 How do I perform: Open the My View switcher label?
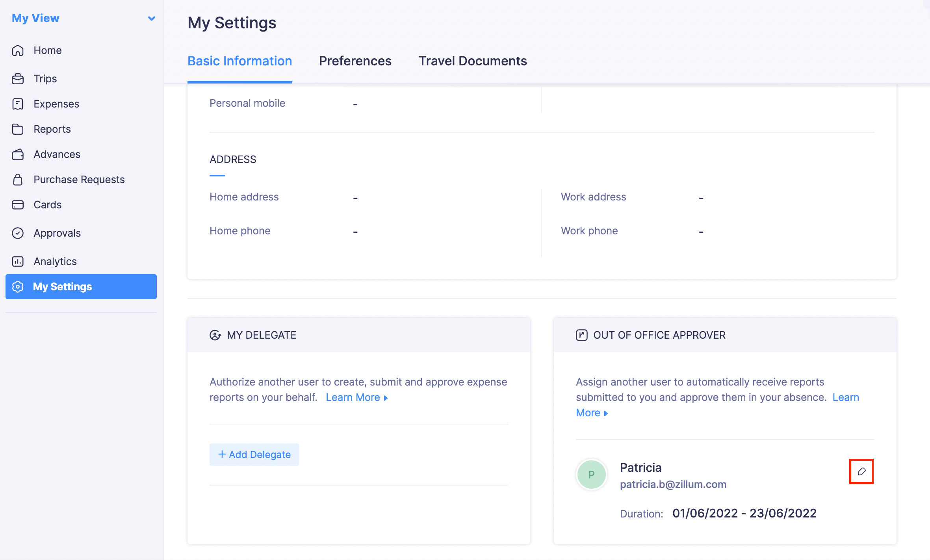click(x=35, y=18)
